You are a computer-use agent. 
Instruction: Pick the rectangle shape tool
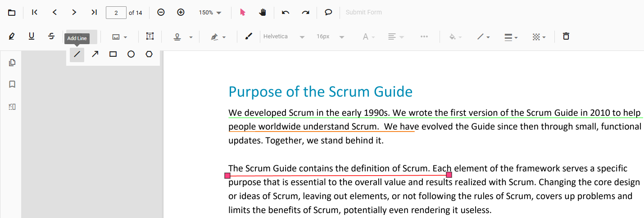[113, 54]
